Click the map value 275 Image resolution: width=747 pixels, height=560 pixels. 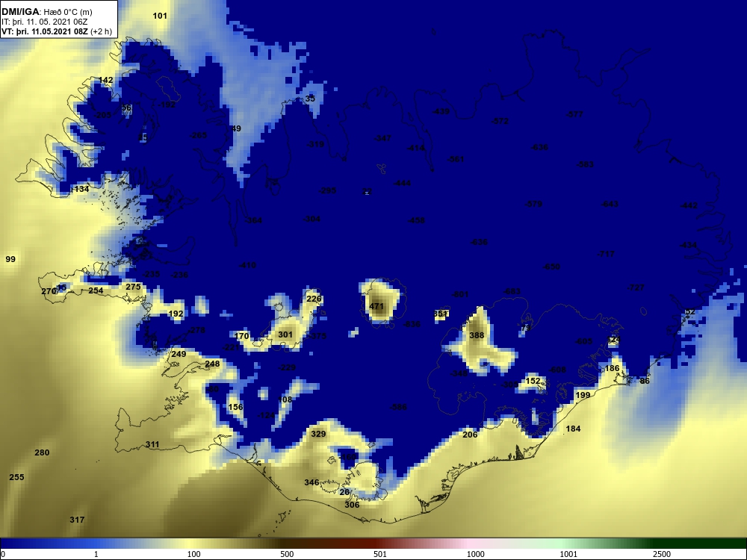pyautogui.click(x=134, y=287)
